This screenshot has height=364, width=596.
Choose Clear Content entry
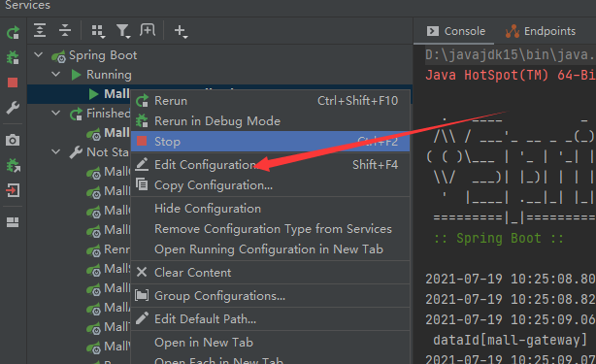coord(270,273)
